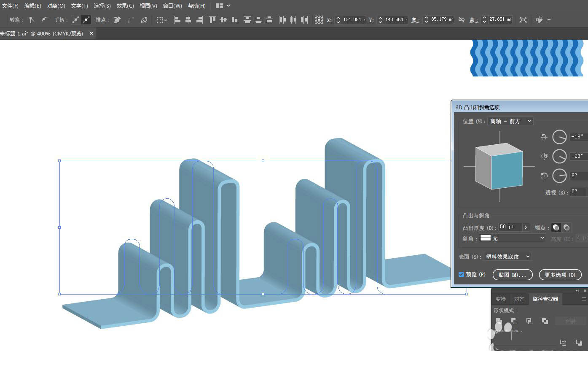Click the select similar objects icon
This screenshot has width=588, height=384.
click(x=539, y=20)
